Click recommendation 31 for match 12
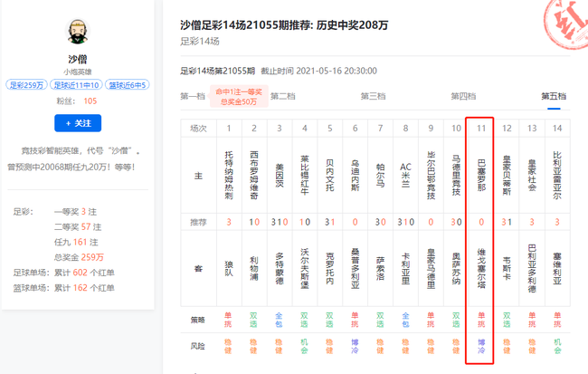The width and height of the screenshot is (588, 374). coord(507,222)
